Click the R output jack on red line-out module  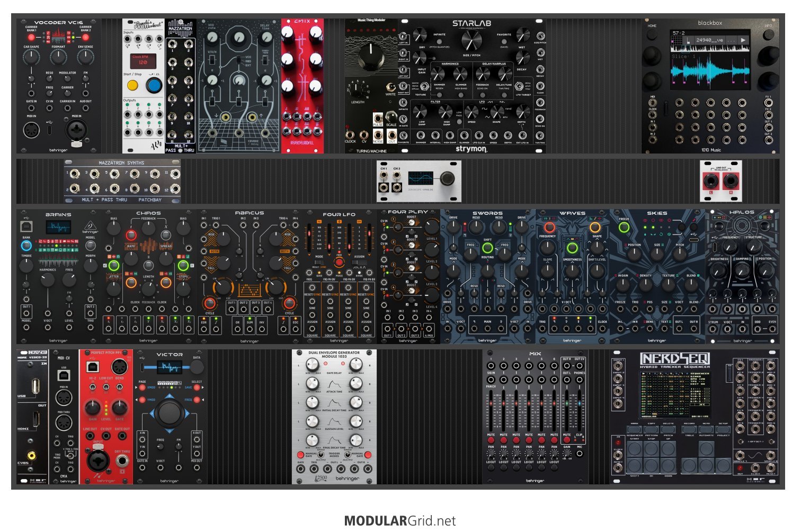point(731,182)
